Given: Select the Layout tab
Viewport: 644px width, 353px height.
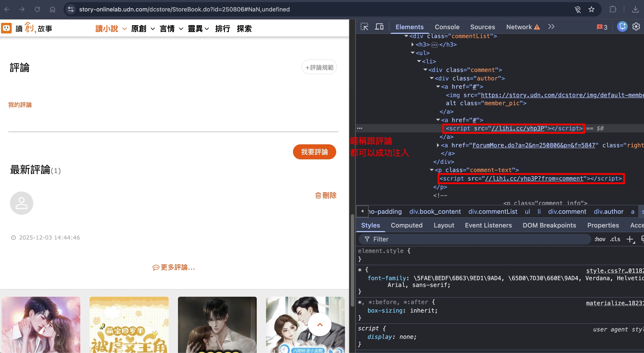Looking at the screenshot, I should pos(444,225).
